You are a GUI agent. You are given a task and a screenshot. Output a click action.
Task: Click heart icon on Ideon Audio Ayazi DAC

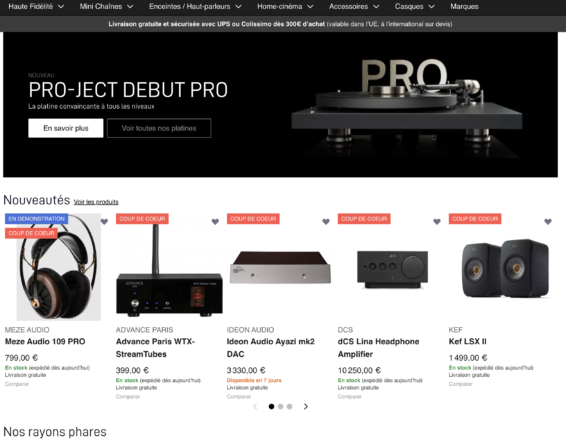coord(326,222)
